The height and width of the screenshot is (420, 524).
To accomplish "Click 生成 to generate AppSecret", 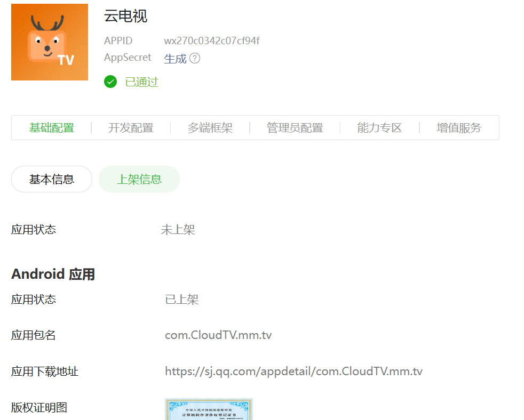I will (175, 59).
